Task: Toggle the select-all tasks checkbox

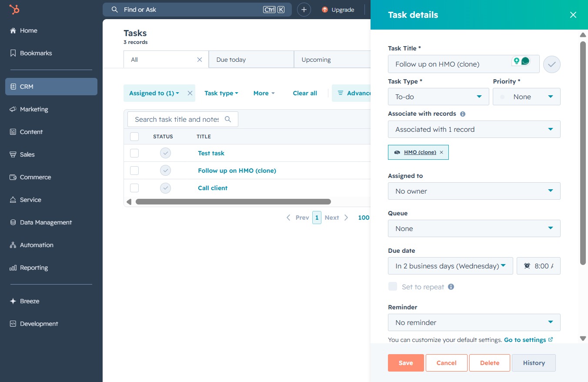Action: tap(134, 137)
